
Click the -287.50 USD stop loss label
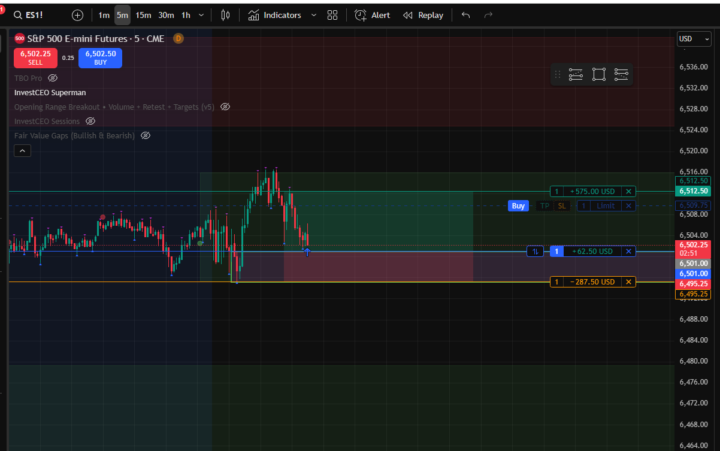(x=592, y=282)
